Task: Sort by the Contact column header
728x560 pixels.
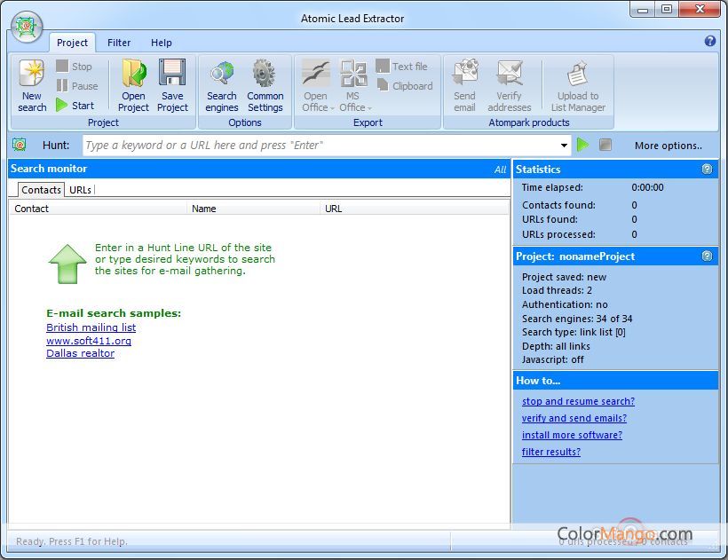Action: coord(98,209)
